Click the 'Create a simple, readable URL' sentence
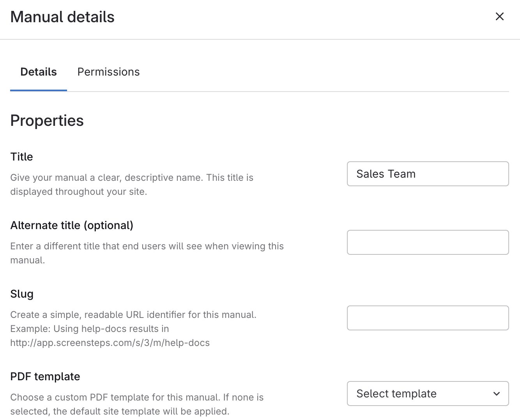 [133, 315]
